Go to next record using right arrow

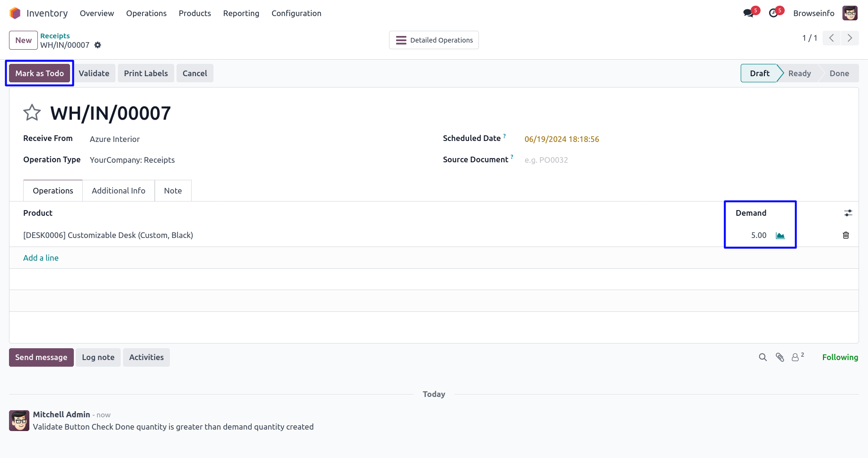(x=850, y=38)
